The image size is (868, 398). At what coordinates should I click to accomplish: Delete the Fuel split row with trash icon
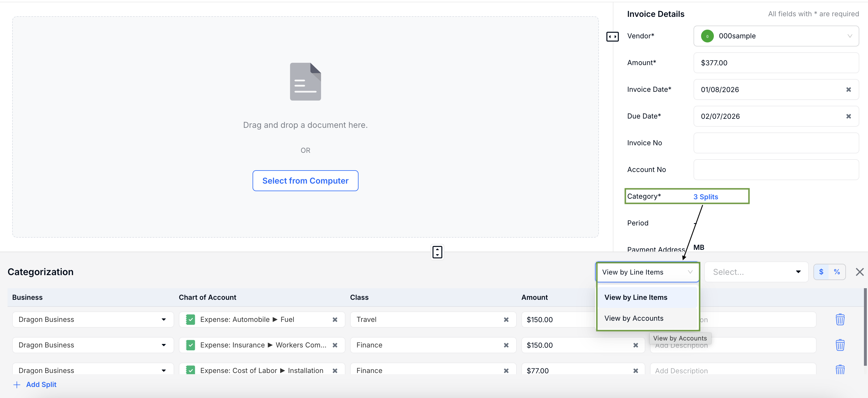click(840, 319)
